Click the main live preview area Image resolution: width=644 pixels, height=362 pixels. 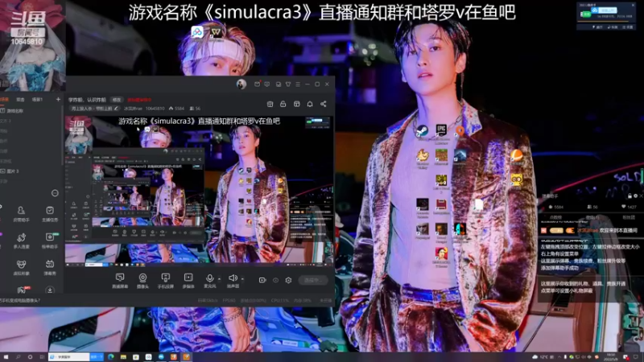coord(199,190)
